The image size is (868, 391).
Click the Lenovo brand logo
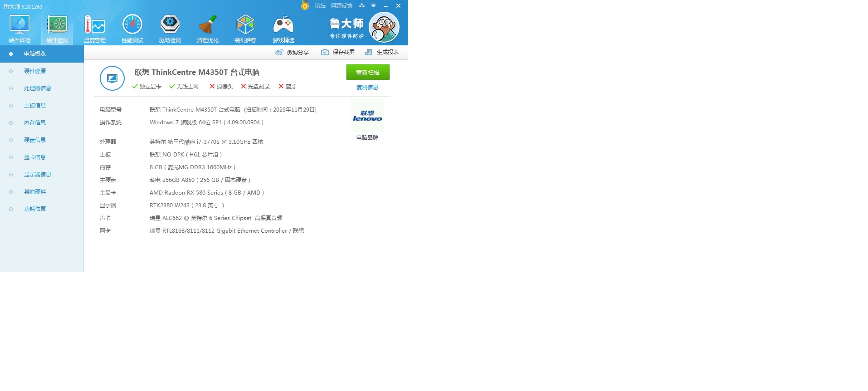(367, 116)
